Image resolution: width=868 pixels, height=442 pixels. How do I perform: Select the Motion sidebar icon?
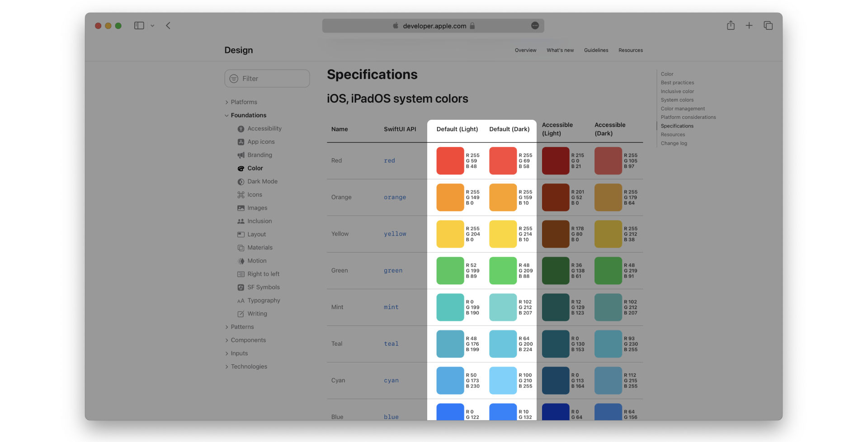pyautogui.click(x=241, y=261)
